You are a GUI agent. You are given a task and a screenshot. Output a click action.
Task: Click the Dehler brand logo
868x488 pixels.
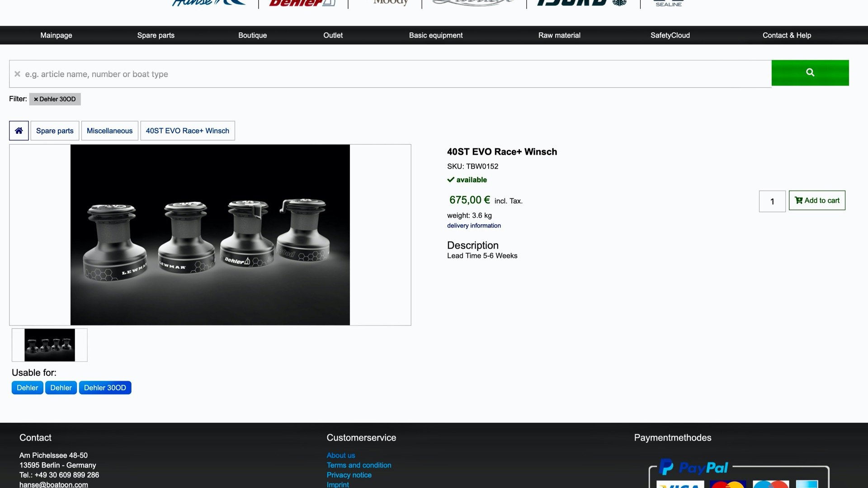tap(302, 3)
